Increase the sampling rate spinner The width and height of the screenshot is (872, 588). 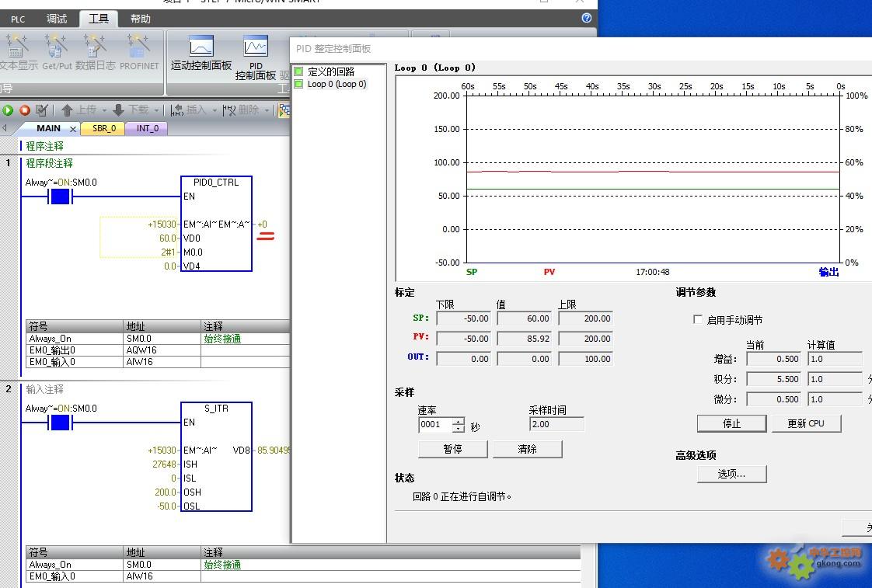(x=458, y=421)
